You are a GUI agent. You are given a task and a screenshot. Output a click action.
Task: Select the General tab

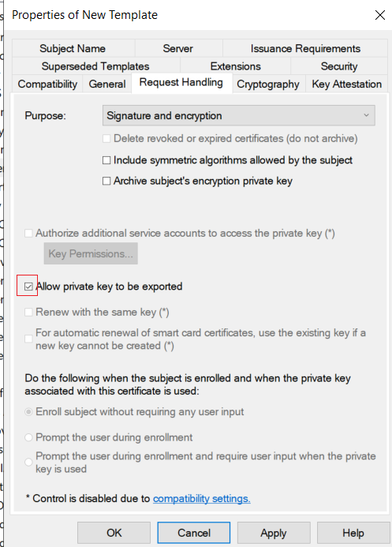coord(107,84)
